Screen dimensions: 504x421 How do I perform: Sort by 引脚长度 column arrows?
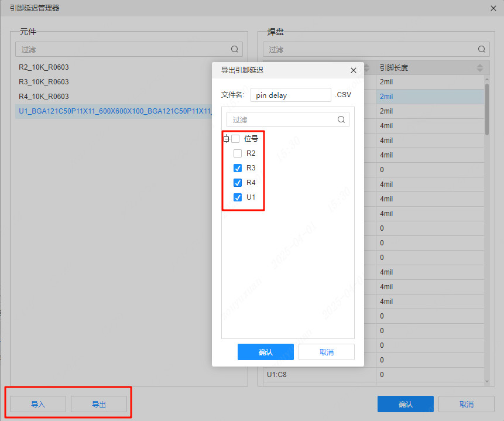point(480,68)
